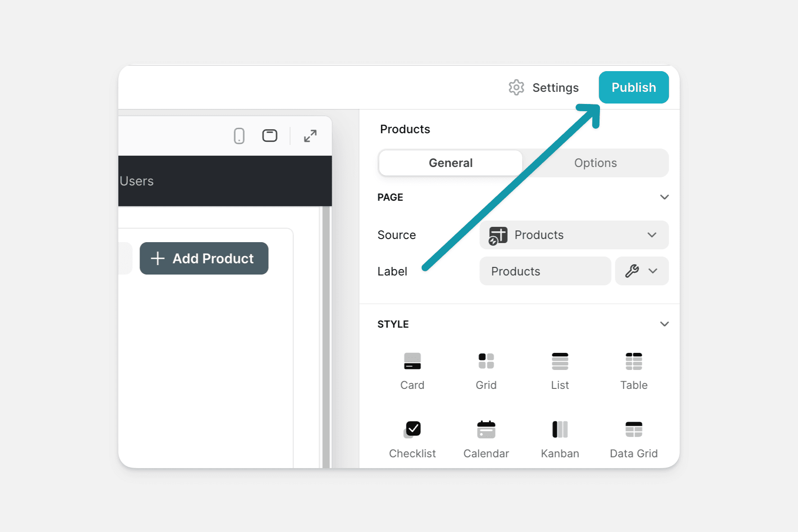
Task: Select the Calendar style icon
Action: [x=486, y=439]
